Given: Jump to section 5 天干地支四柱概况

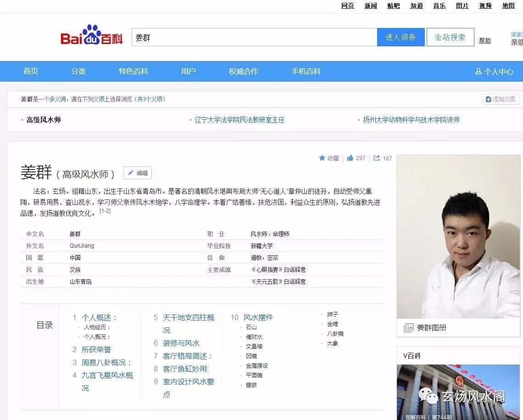Looking at the screenshot, I should click(189, 323).
